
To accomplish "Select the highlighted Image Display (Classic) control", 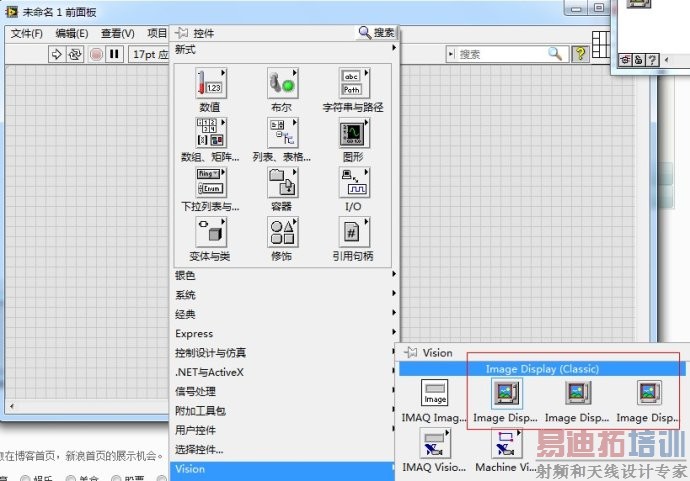I will coord(506,393).
